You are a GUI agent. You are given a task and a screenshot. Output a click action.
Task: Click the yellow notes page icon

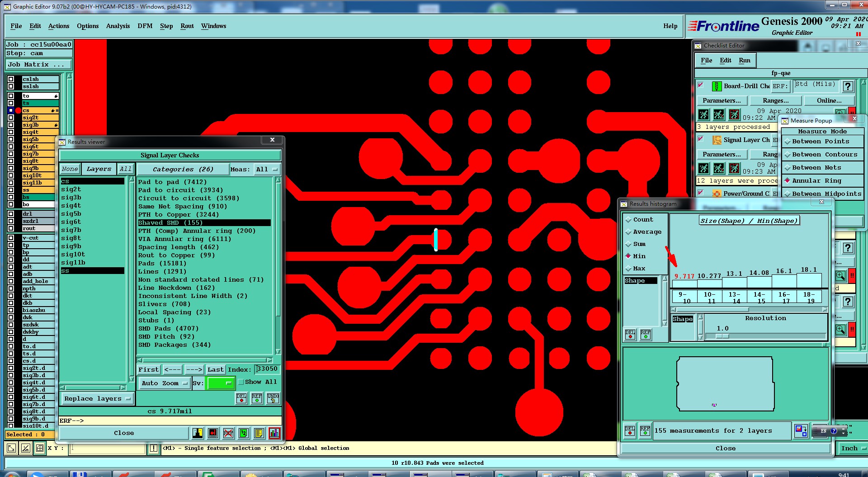(259, 433)
